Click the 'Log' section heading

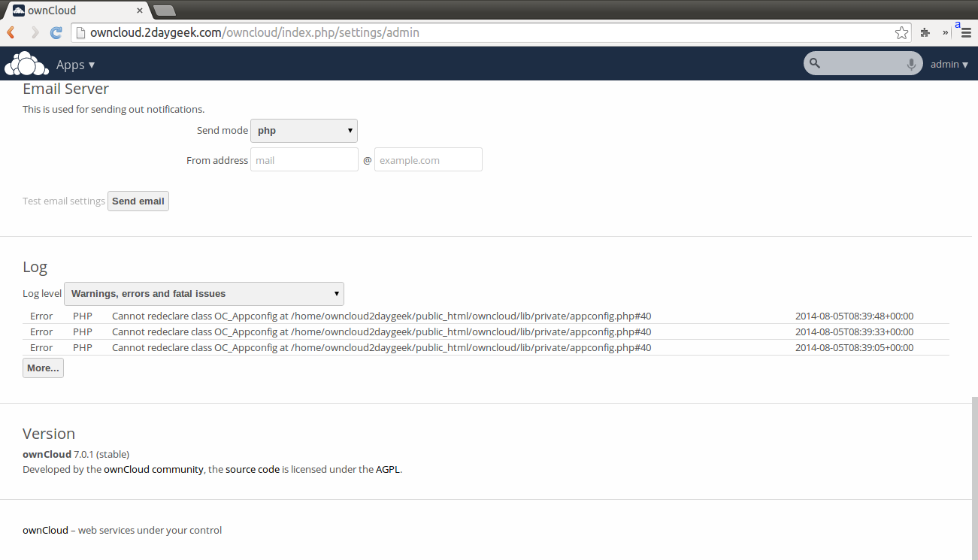click(x=35, y=267)
